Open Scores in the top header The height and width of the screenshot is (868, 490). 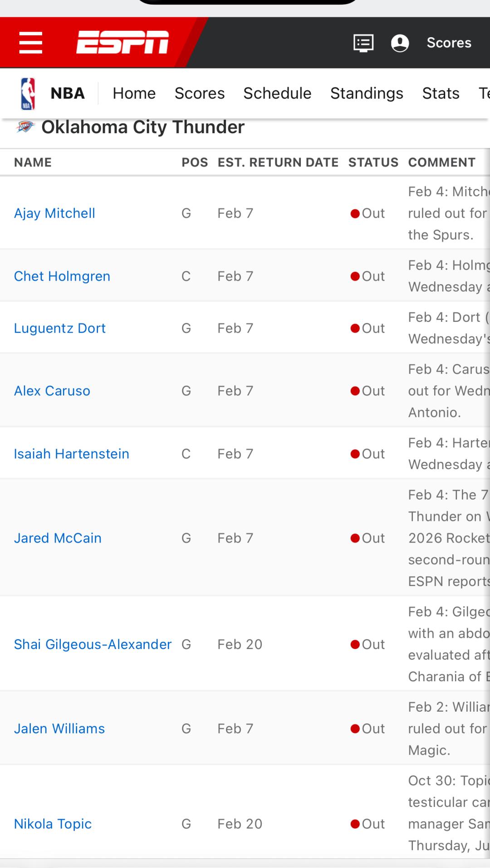(x=449, y=43)
